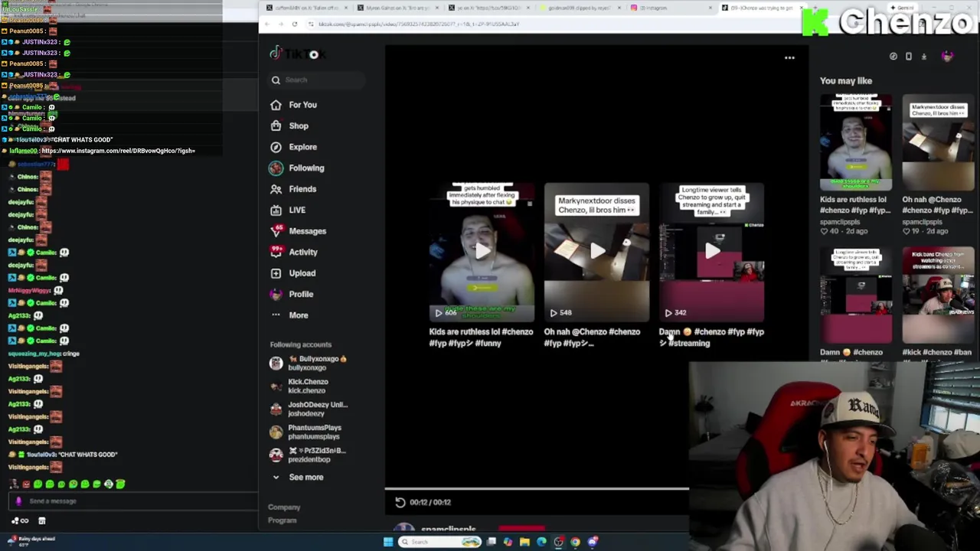Open the For You feed
Image resolution: width=980 pixels, height=551 pixels.
click(x=294, y=105)
